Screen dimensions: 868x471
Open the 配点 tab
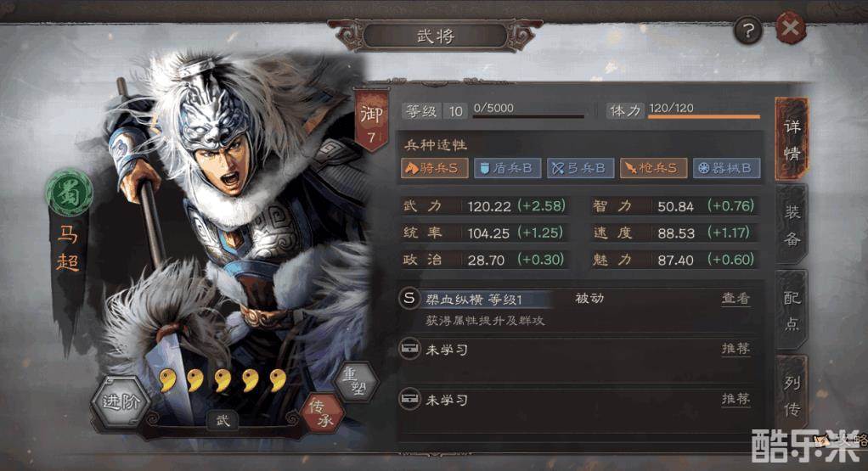pyautogui.click(x=792, y=310)
